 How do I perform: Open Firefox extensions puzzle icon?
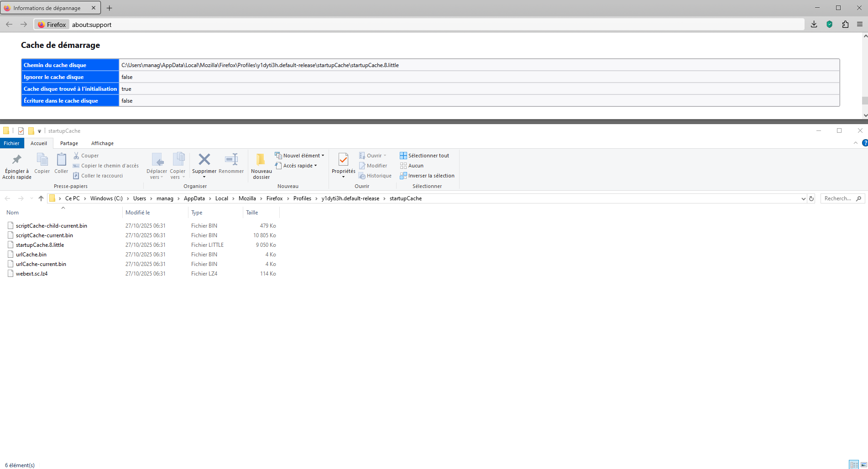(x=845, y=25)
